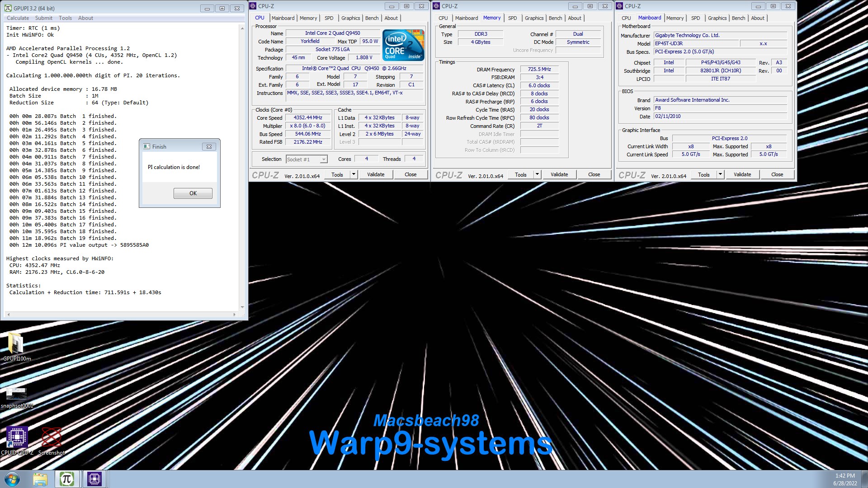The image size is (868, 488).
Task: Click the BIOS date 02/11/2010 field
Action: pyautogui.click(x=720, y=116)
